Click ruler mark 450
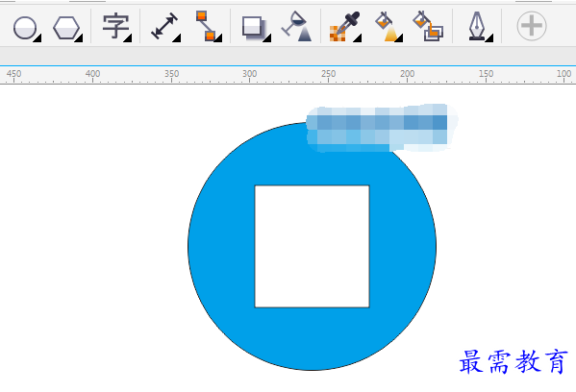Screen dimensions: 576x392 pos(14,74)
